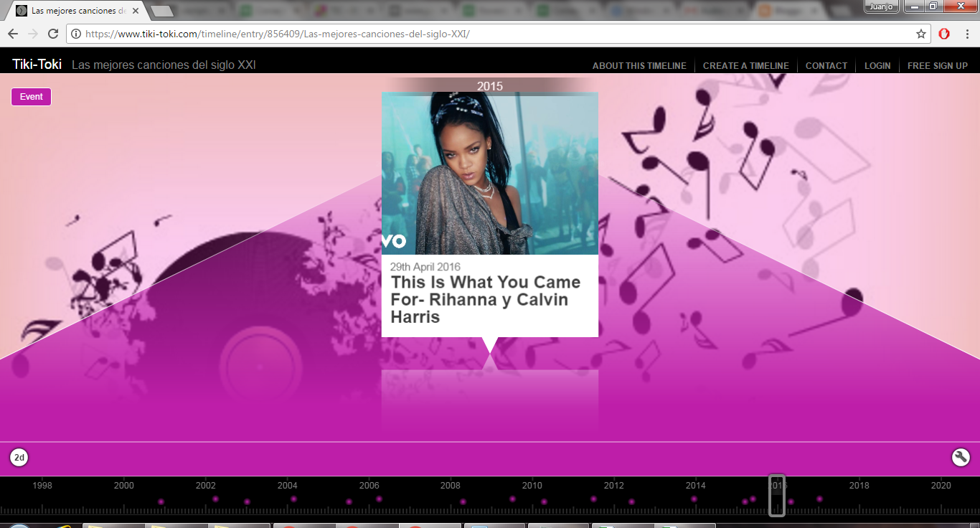Open the Rihanna video thumbnail
Viewport: 980px width, 528px height.
click(490, 173)
